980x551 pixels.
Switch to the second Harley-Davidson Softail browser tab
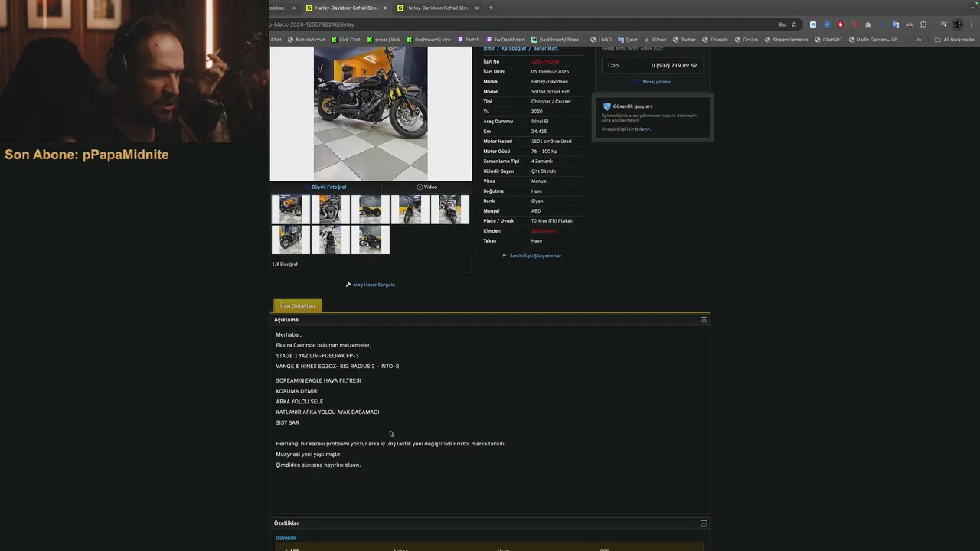[x=437, y=8]
